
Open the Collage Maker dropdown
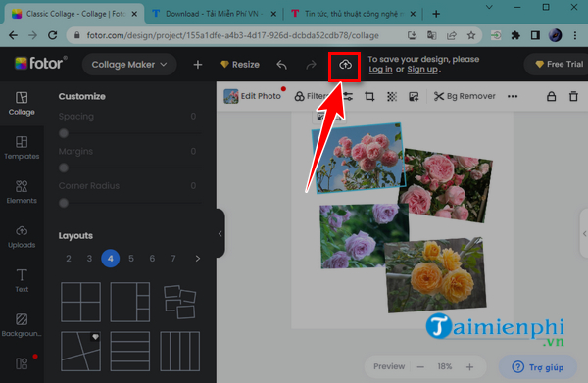click(129, 65)
